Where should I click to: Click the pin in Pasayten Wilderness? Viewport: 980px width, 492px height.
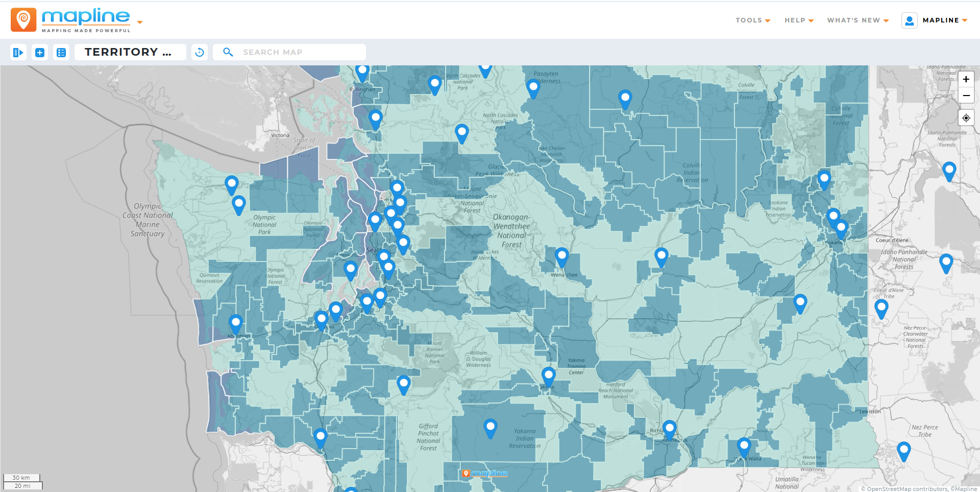pos(533,89)
